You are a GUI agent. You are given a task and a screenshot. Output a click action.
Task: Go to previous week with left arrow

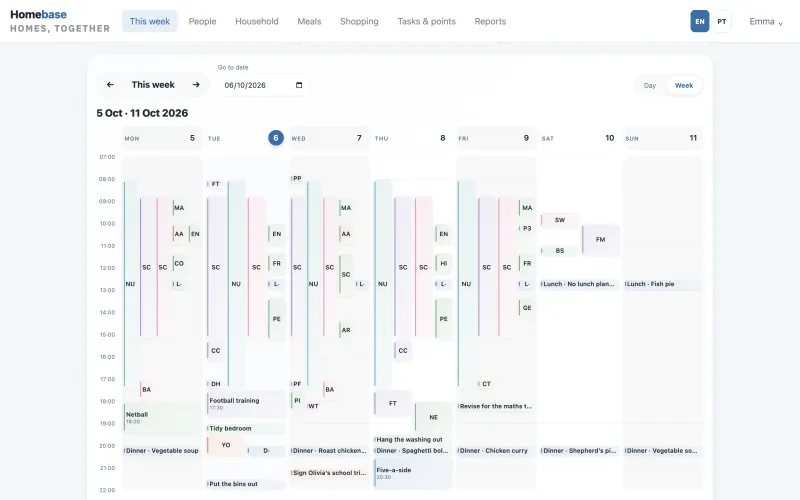[110, 85]
